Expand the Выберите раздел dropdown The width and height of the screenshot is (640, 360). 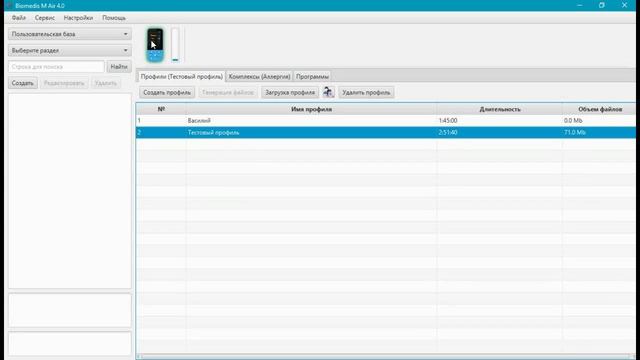(70, 50)
